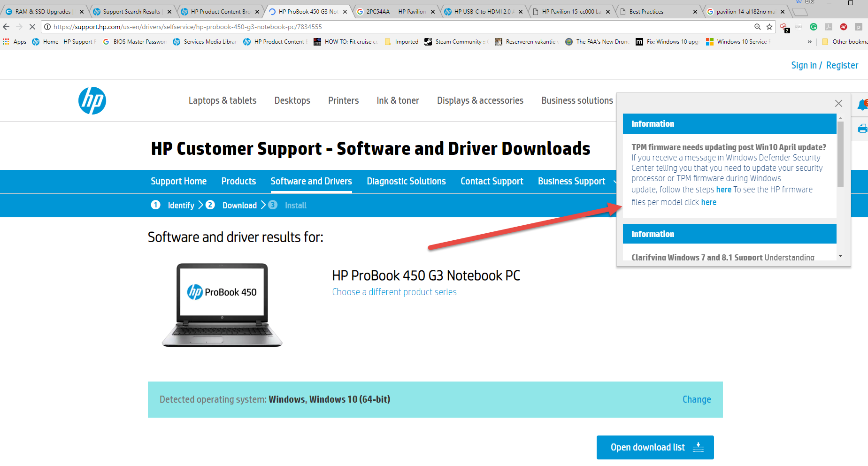The width and height of the screenshot is (868, 466).
Task: Click 'here' link for TPM steps
Action: [724, 190]
